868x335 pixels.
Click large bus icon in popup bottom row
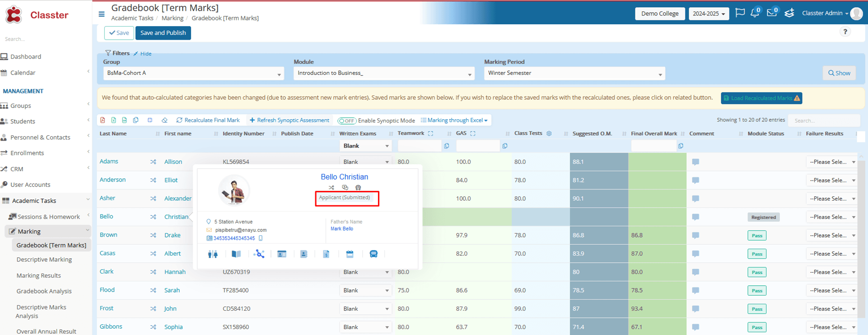[x=373, y=254]
